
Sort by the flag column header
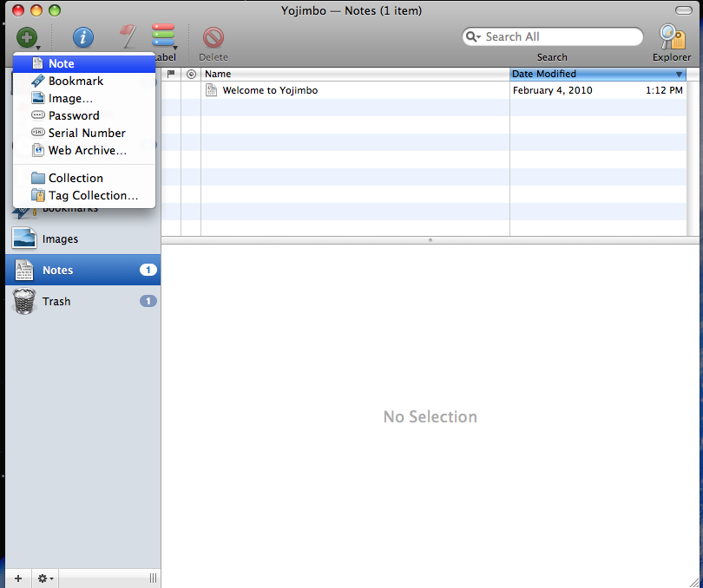coord(171,74)
